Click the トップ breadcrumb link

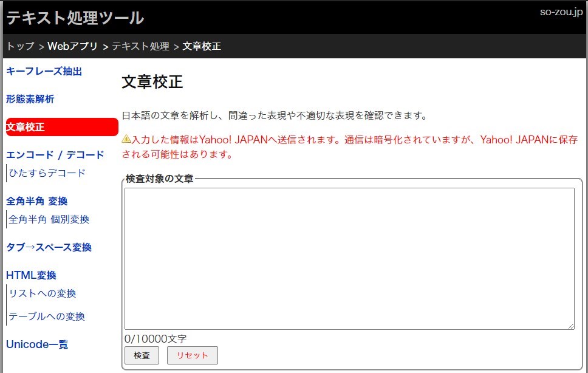pyautogui.click(x=20, y=46)
